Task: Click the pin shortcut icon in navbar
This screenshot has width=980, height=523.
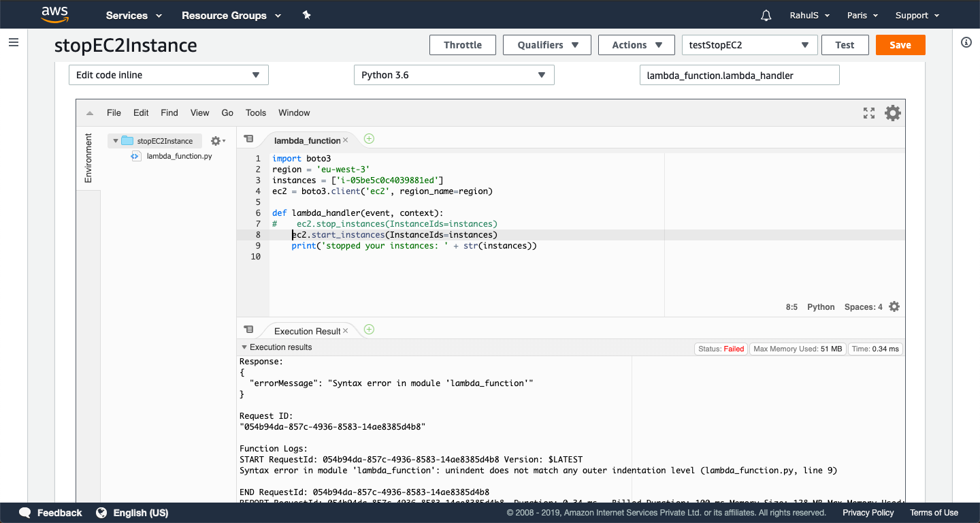Action: click(x=306, y=15)
